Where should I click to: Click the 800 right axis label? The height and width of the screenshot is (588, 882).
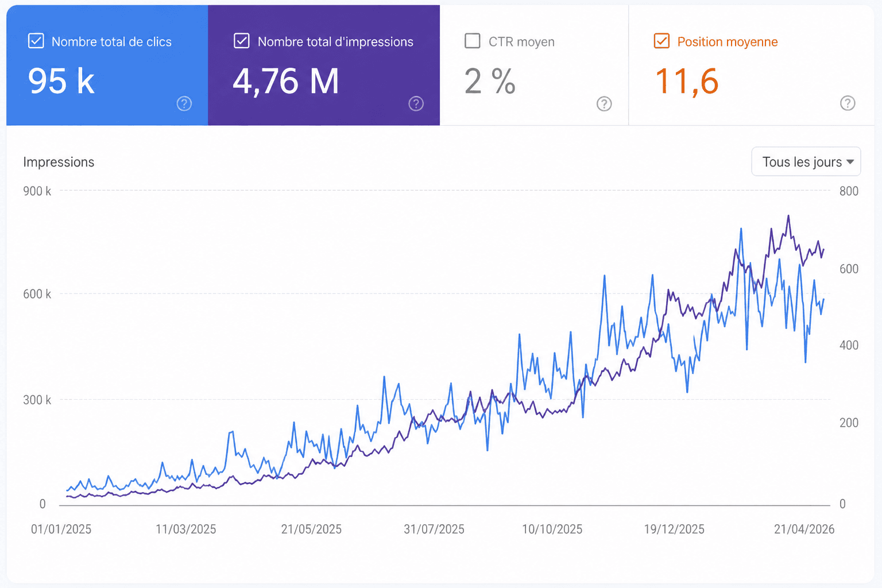pos(849,191)
